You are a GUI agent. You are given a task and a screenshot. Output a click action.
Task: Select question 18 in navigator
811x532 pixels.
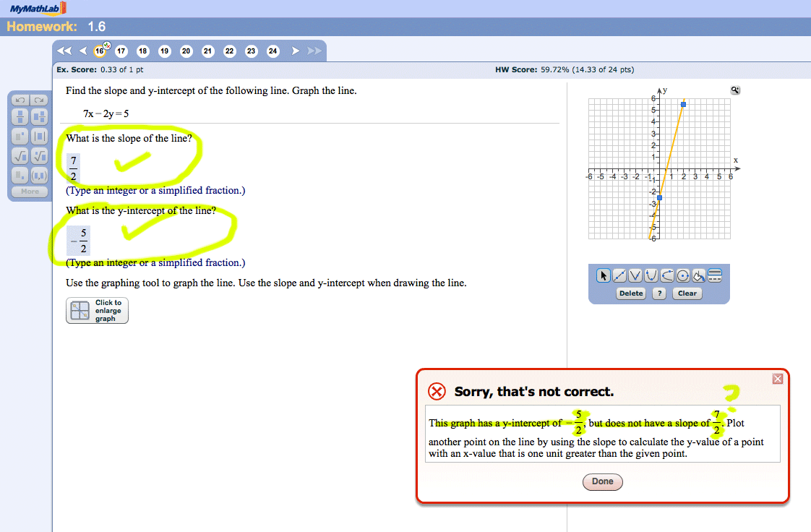(x=142, y=51)
